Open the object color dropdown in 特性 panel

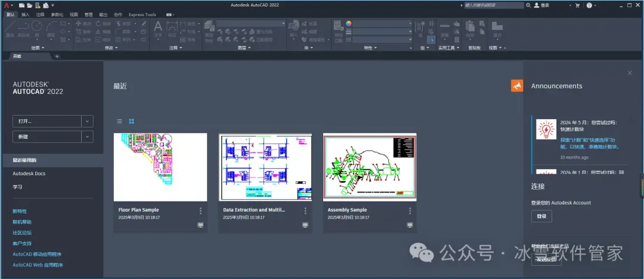click(382, 24)
